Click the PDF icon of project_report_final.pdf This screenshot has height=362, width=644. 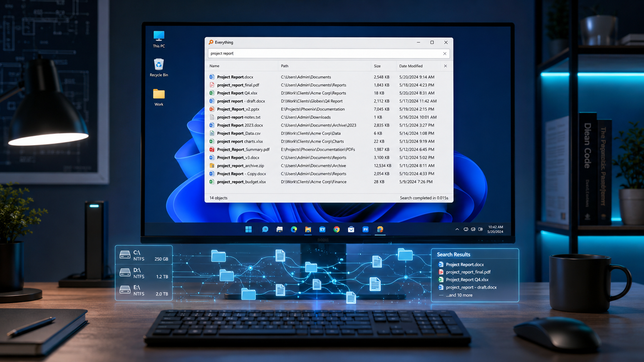[212, 85]
